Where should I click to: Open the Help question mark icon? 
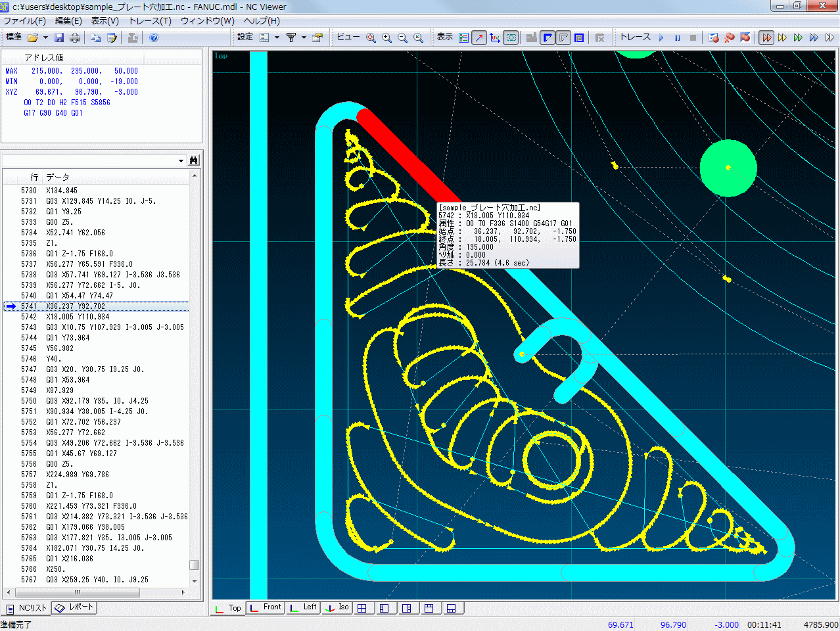coord(154,38)
